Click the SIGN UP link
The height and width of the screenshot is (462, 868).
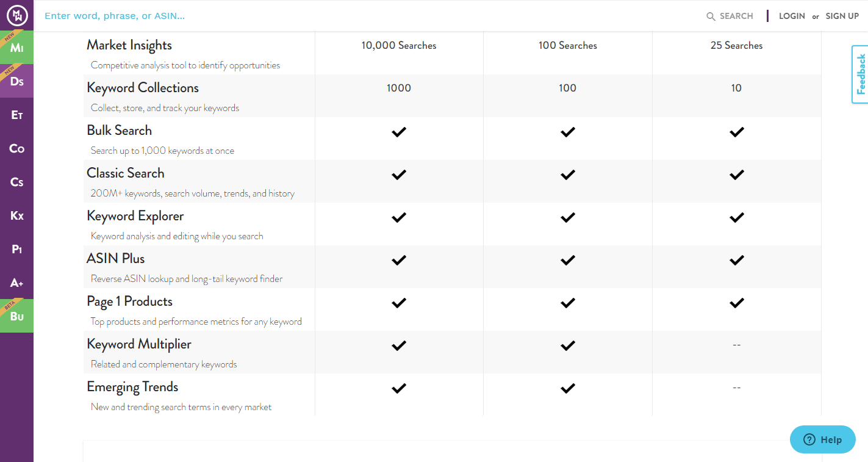tap(842, 16)
